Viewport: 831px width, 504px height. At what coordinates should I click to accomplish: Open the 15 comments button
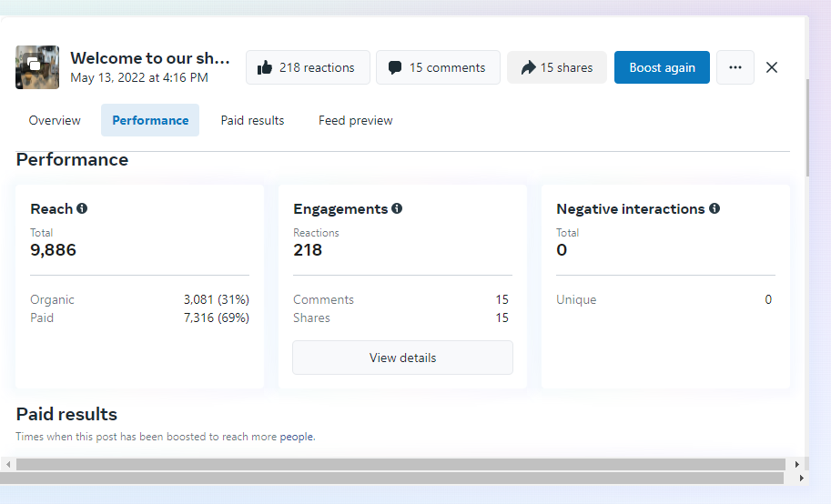coord(438,67)
